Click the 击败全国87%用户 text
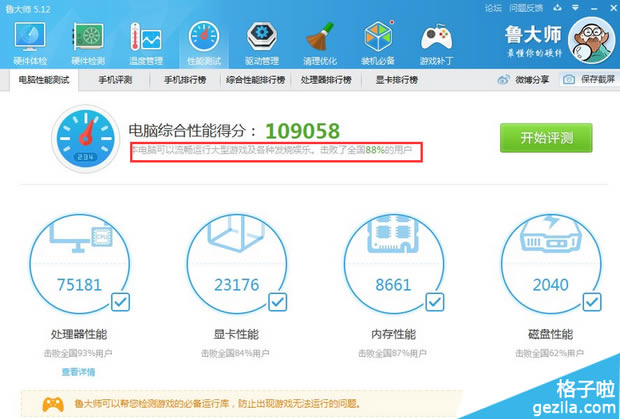The width and height of the screenshot is (620, 419). click(x=392, y=353)
